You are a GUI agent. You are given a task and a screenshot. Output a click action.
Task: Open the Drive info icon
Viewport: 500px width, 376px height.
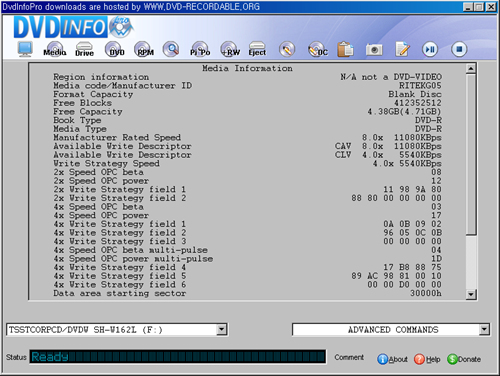(x=84, y=49)
